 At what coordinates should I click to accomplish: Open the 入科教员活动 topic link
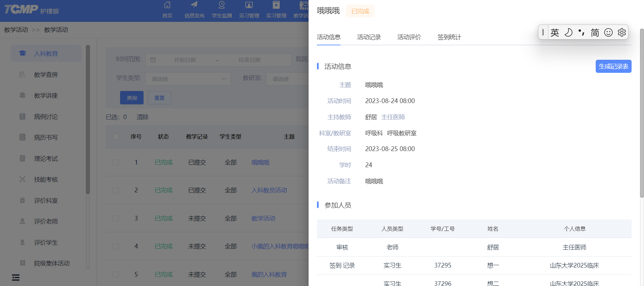point(269,190)
